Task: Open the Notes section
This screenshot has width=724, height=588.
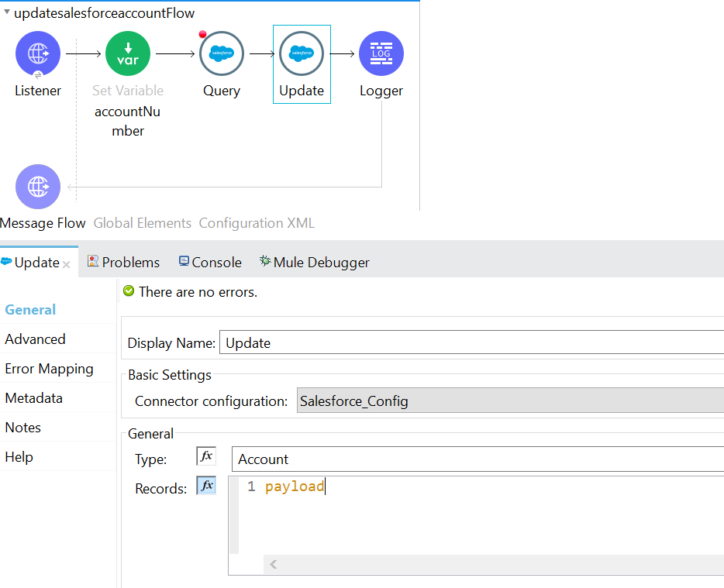Action: coord(23,428)
